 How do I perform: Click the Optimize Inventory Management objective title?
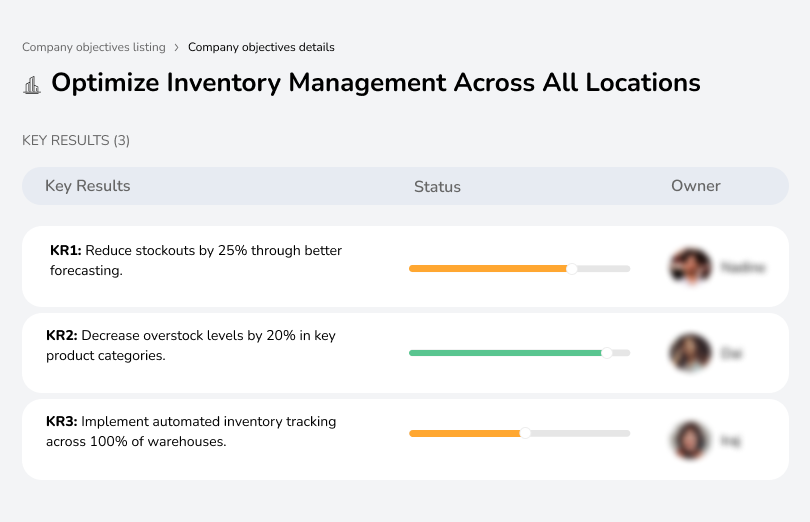(x=376, y=83)
